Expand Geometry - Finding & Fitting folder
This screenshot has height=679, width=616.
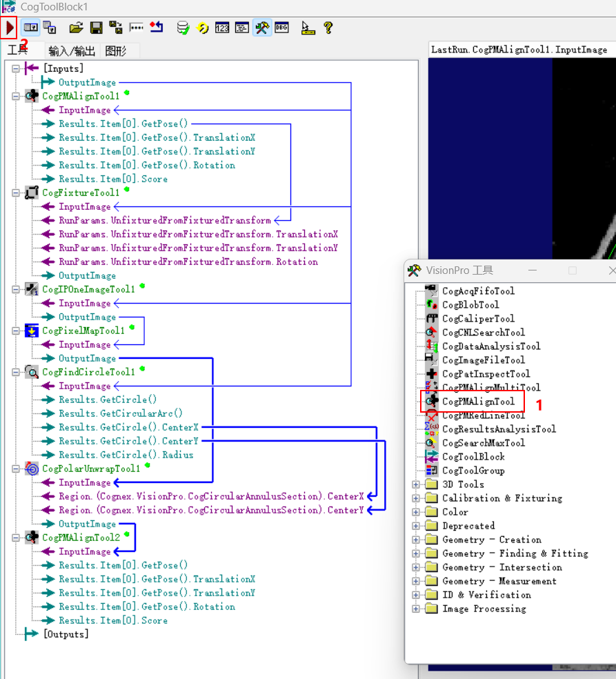[x=416, y=554]
